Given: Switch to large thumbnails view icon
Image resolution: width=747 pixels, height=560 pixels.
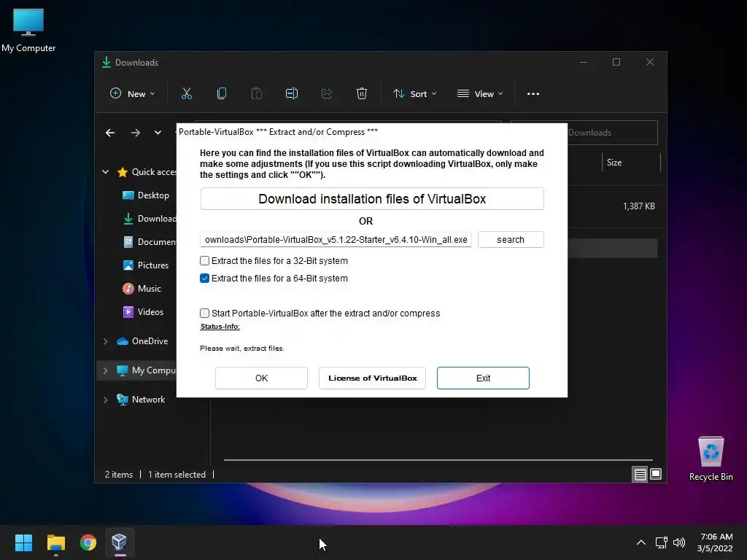Looking at the screenshot, I should [656, 474].
